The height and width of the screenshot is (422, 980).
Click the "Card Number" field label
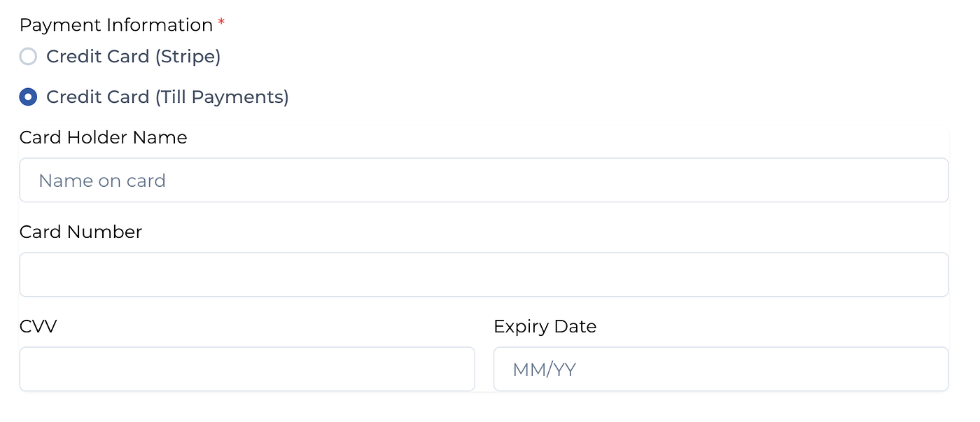coord(80,232)
